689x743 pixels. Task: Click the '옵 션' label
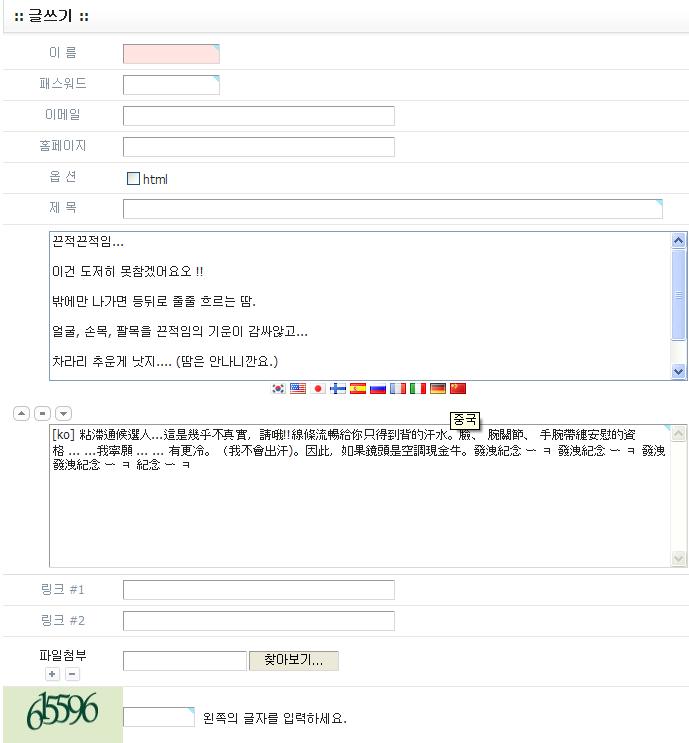click(x=63, y=176)
